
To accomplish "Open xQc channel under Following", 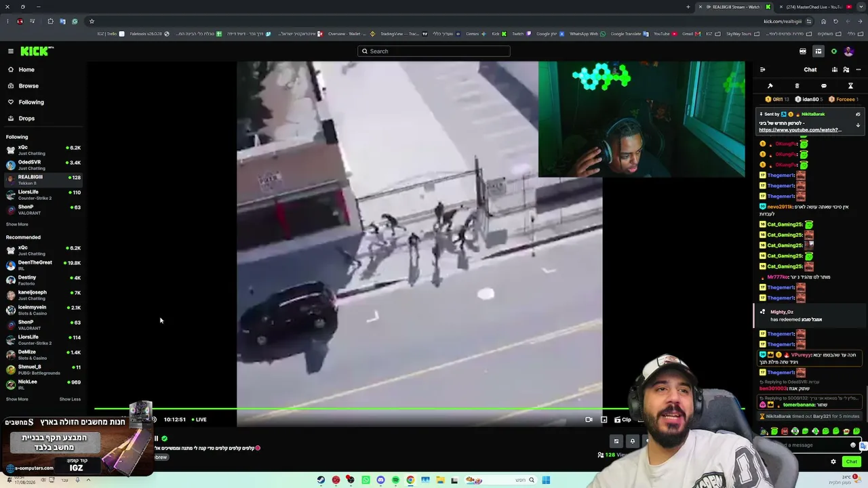I will [43, 150].
